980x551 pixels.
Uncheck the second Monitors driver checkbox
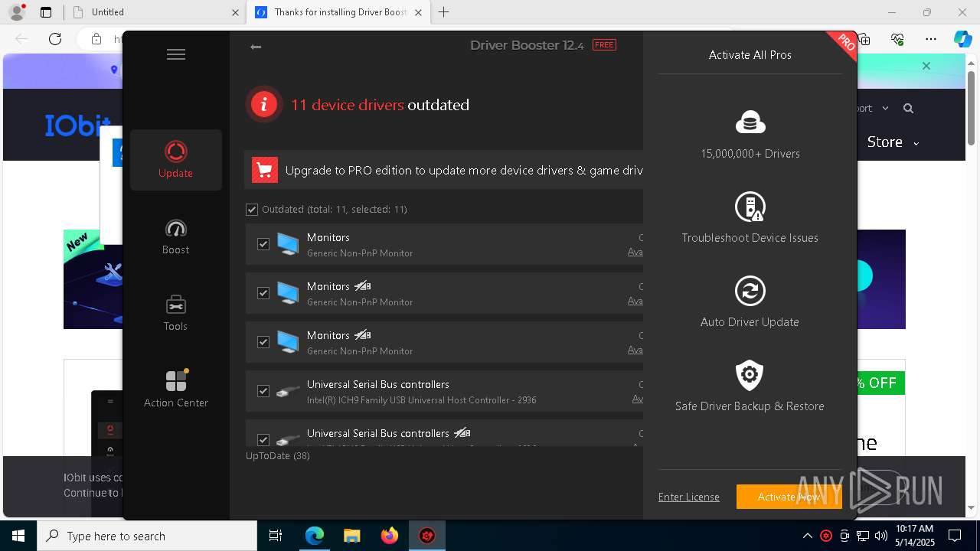tap(263, 293)
